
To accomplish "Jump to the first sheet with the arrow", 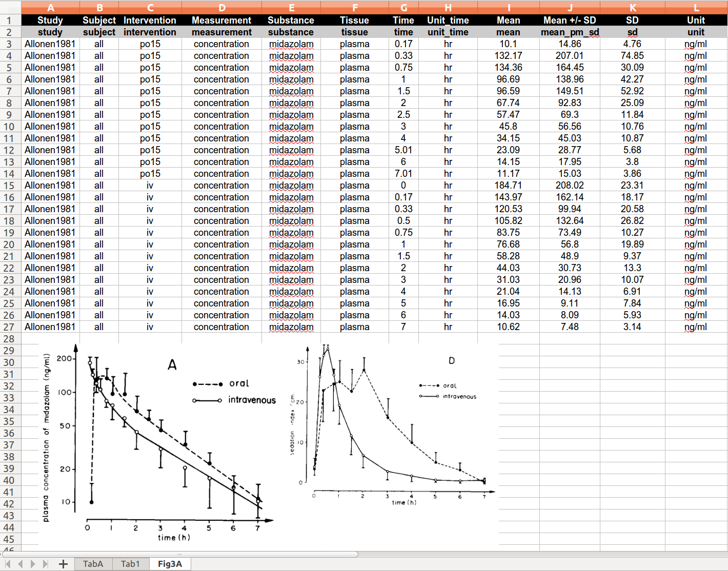I will tap(8, 564).
